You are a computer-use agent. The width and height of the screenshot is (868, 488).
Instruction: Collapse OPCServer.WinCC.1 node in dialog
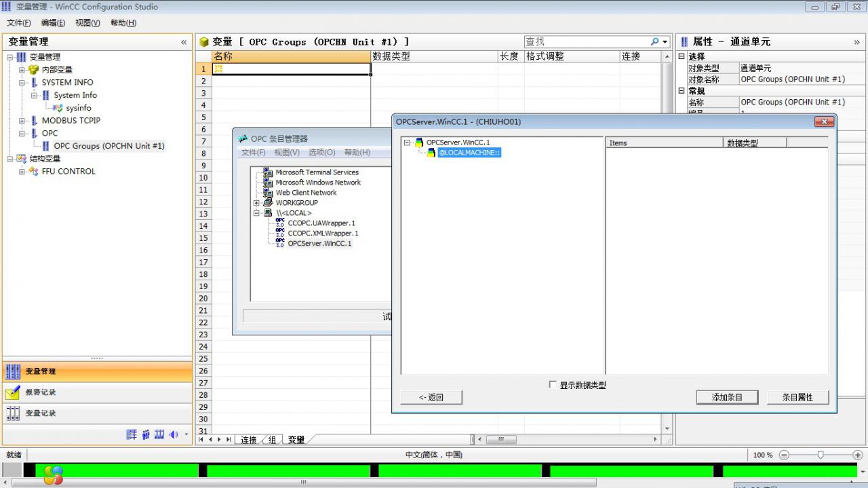408,143
